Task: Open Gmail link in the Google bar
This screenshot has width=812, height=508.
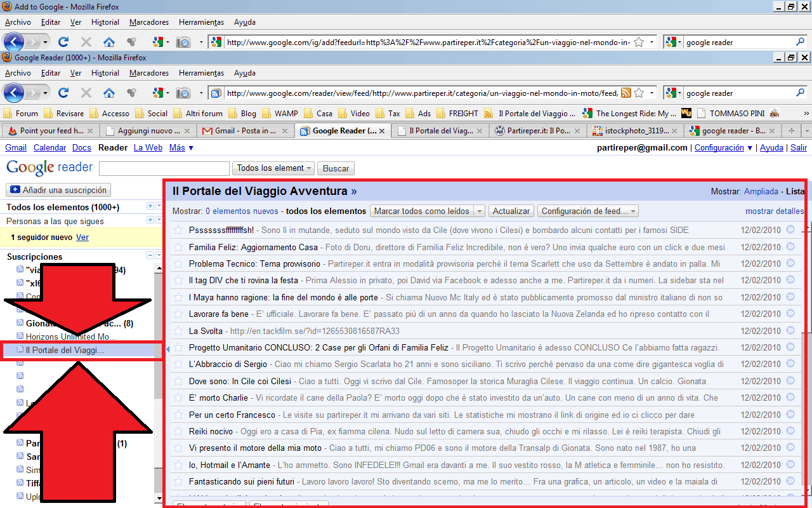Action: click(16, 148)
